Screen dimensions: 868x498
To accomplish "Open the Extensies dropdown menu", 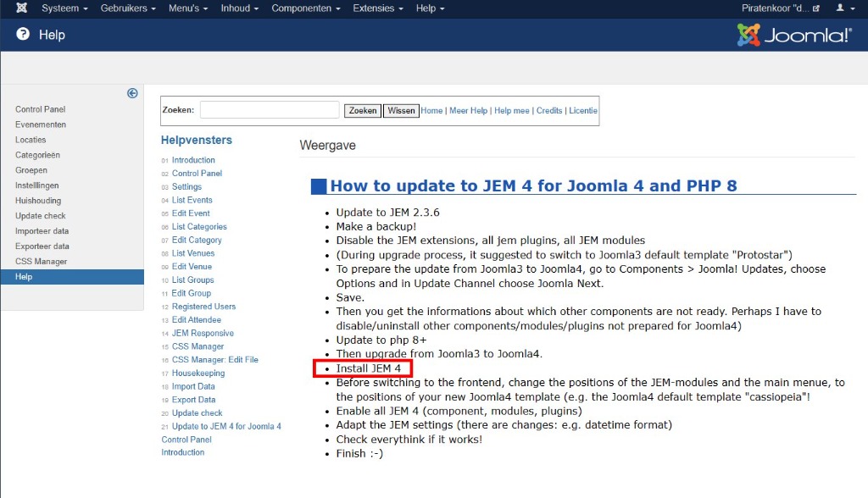I will pyautogui.click(x=378, y=8).
